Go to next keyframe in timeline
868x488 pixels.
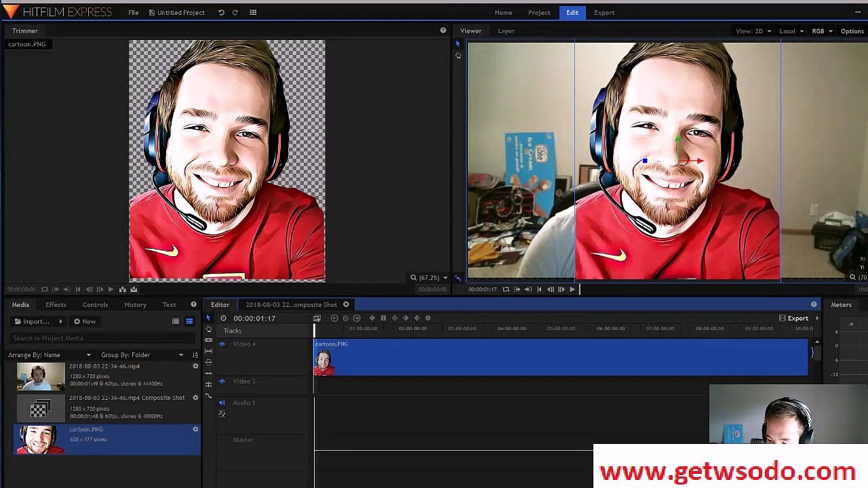tap(357, 318)
